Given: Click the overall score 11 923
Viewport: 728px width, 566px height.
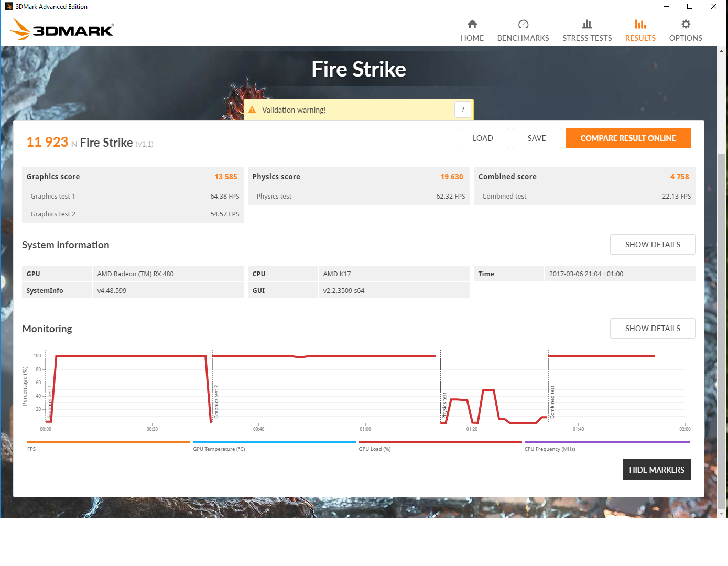Looking at the screenshot, I should (x=47, y=142).
